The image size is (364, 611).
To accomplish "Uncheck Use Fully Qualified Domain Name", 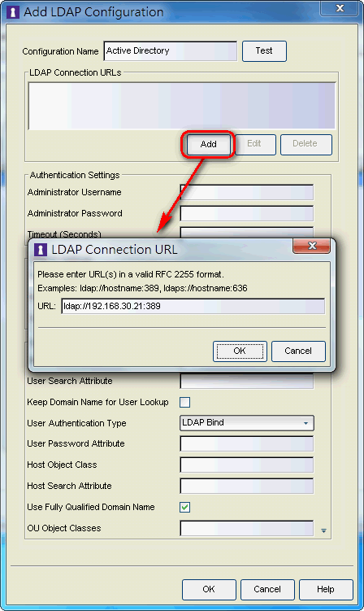I will [x=185, y=508].
